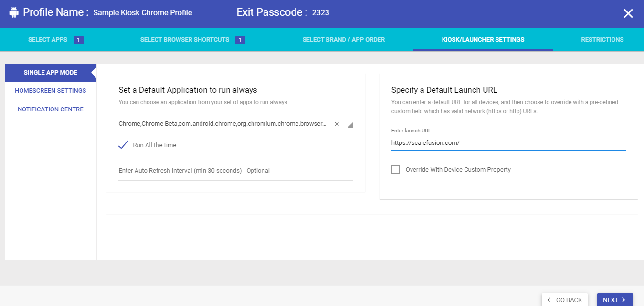Screen dimensions: 644x306
Task: Click the Android robot icon
Action: point(14,12)
